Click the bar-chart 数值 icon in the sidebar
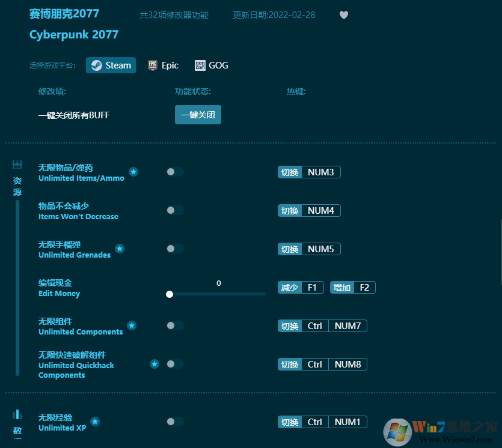502x448 pixels. click(17, 414)
